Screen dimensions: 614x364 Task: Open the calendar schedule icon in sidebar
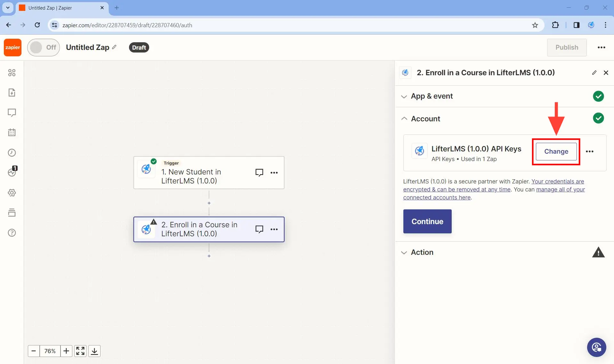click(x=12, y=133)
